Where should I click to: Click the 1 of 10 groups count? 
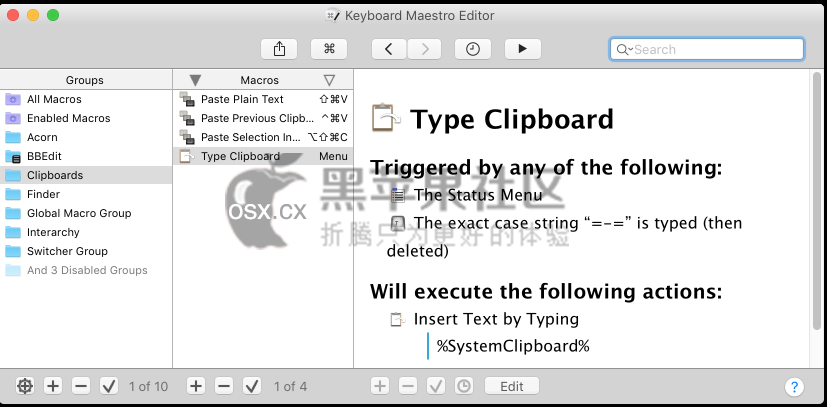point(148,386)
